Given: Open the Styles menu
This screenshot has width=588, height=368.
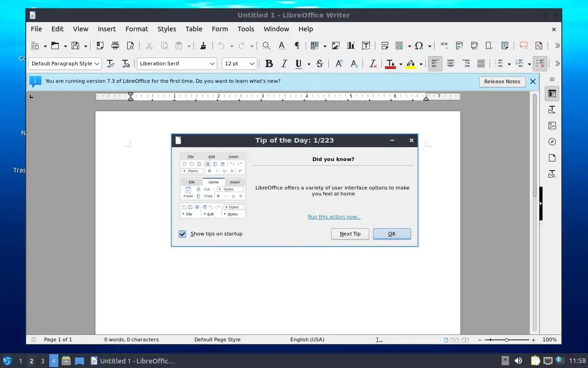Looking at the screenshot, I should tap(167, 29).
